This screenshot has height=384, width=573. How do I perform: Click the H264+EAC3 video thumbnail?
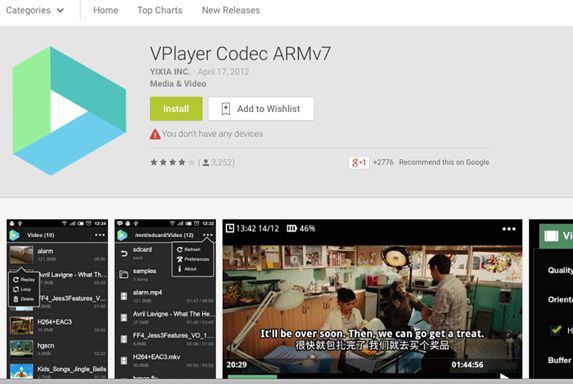pos(21,325)
